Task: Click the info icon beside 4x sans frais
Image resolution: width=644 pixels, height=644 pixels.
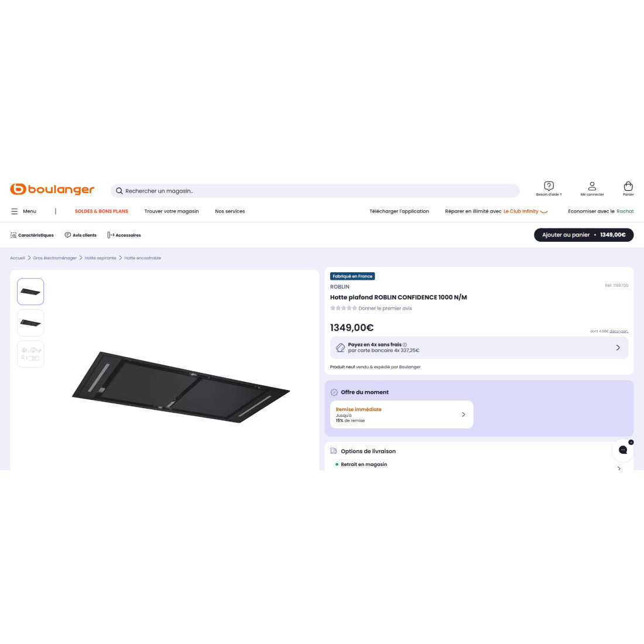Action: [x=405, y=345]
